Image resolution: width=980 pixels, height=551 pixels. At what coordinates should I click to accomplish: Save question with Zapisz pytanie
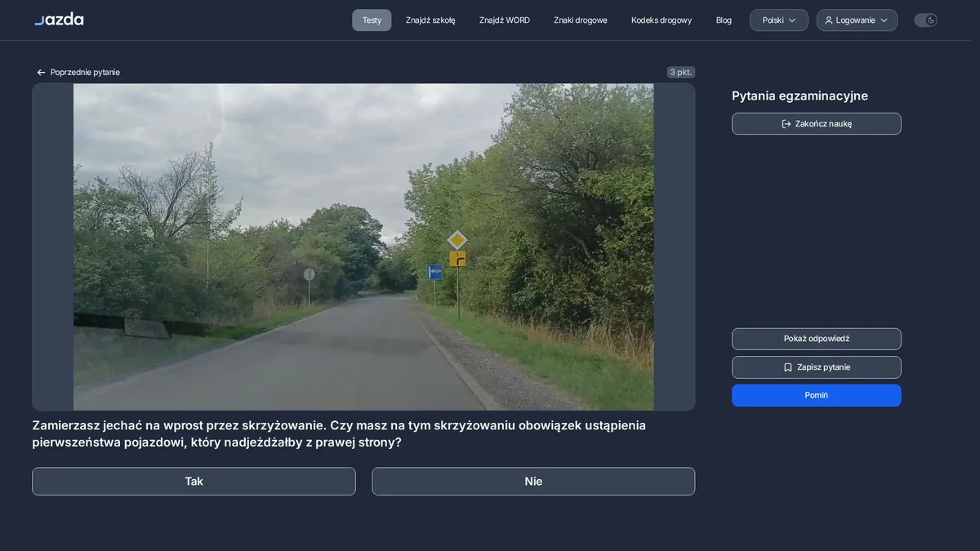click(817, 367)
